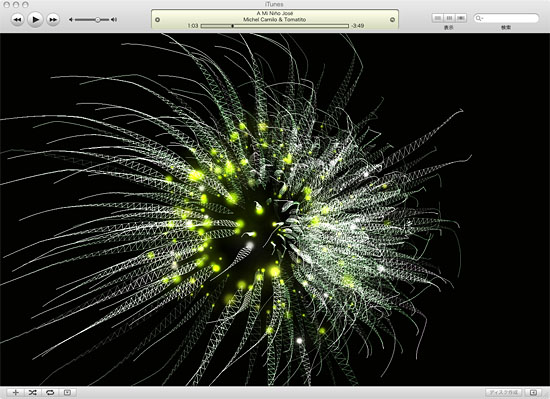This screenshot has height=399, width=550.
Task: Skip forward to the next track
Action: [x=53, y=20]
